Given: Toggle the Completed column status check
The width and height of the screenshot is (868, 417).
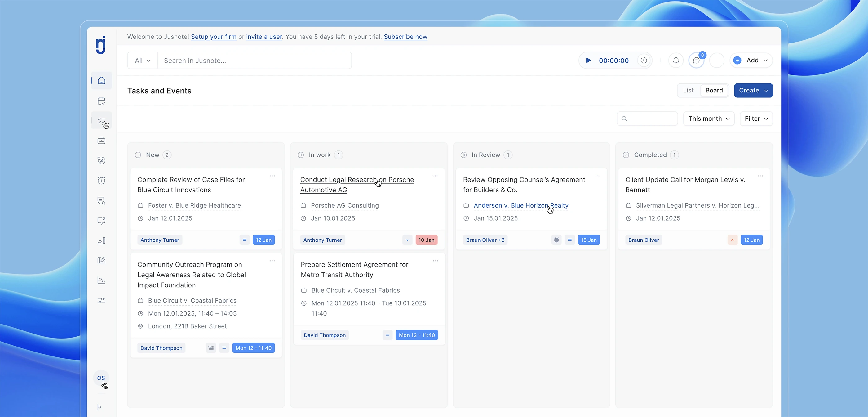Looking at the screenshot, I should pyautogui.click(x=626, y=155).
